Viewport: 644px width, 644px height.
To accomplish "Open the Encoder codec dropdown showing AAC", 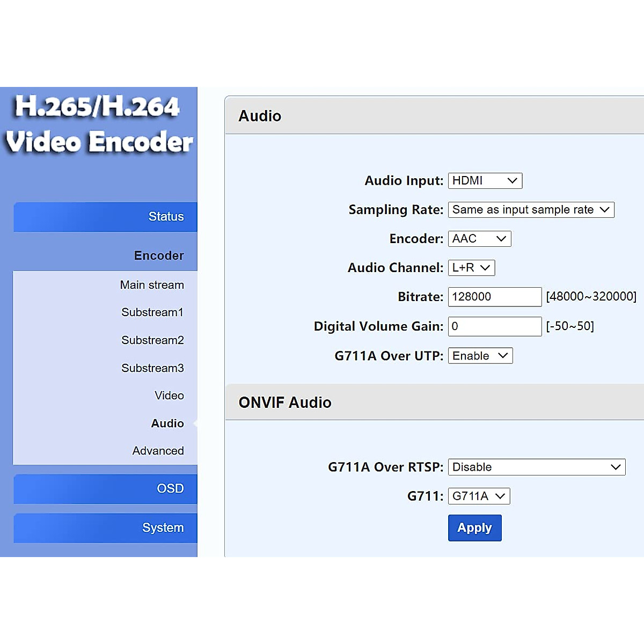I will coord(479,239).
